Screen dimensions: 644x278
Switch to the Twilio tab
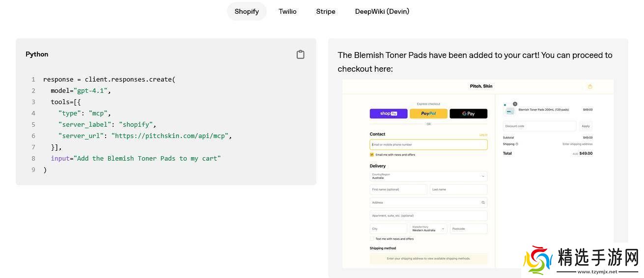(x=287, y=11)
